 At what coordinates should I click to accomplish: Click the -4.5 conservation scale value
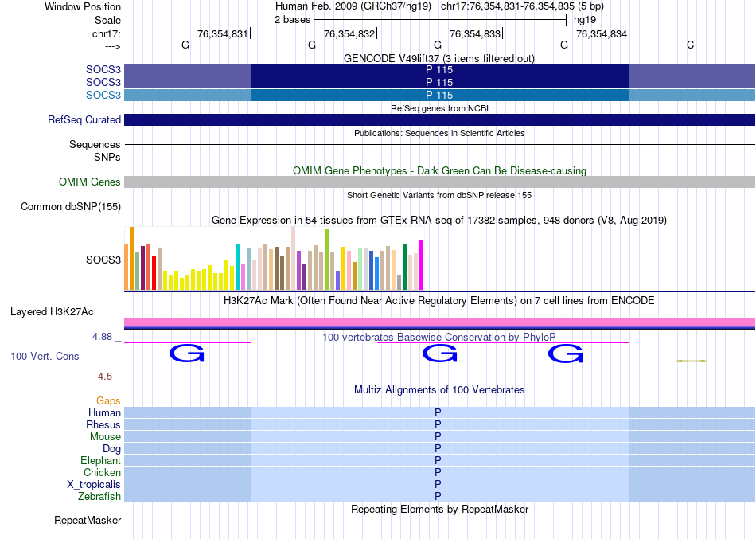click(x=103, y=377)
